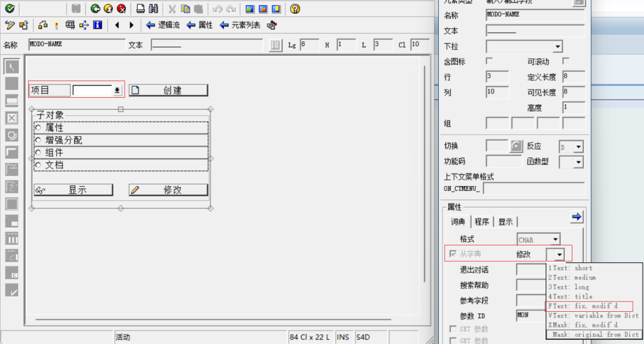Open the 函数型 dropdown
The image size is (644, 344).
(578, 162)
